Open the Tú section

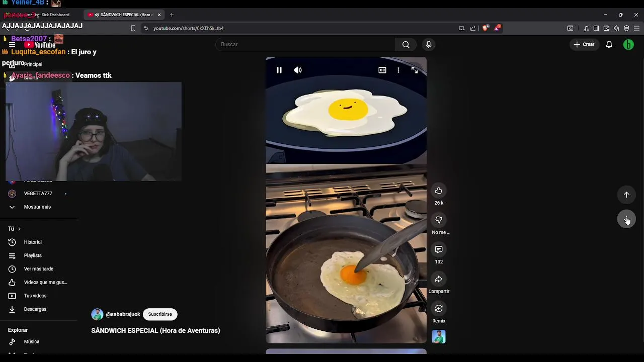click(14, 229)
